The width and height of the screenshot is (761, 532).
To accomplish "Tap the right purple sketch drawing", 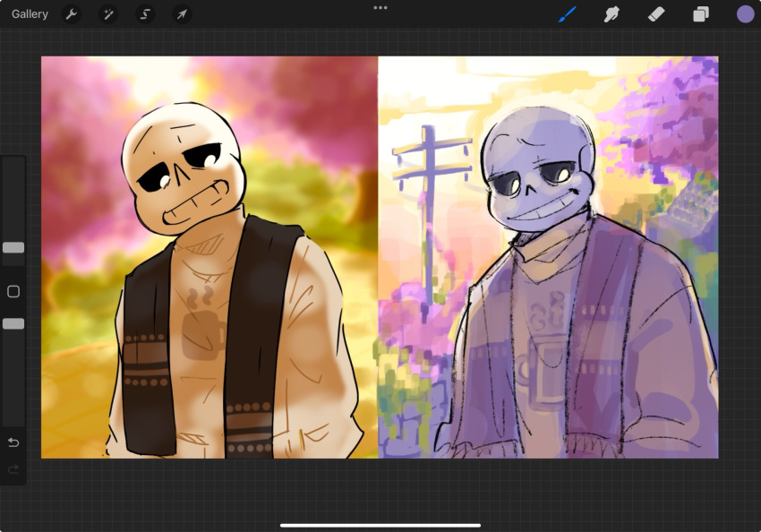I will (x=549, y=257).
